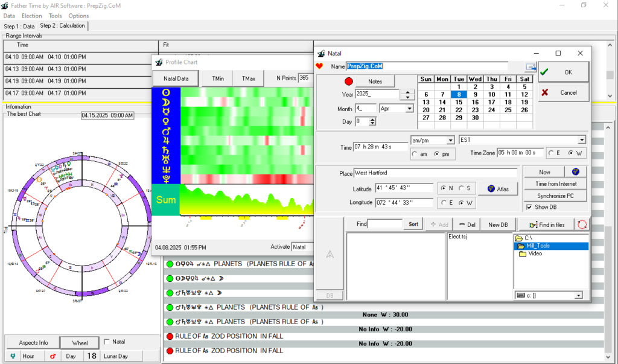This screenshot has height=364, width=618.
Task: Open the am/pm format dropdown
Action: tap(450, 141)
